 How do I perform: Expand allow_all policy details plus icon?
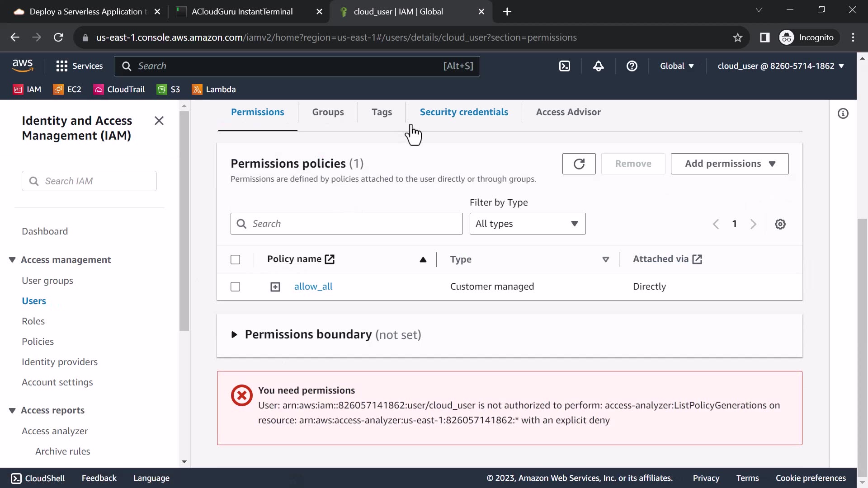(x=275, y=287)
